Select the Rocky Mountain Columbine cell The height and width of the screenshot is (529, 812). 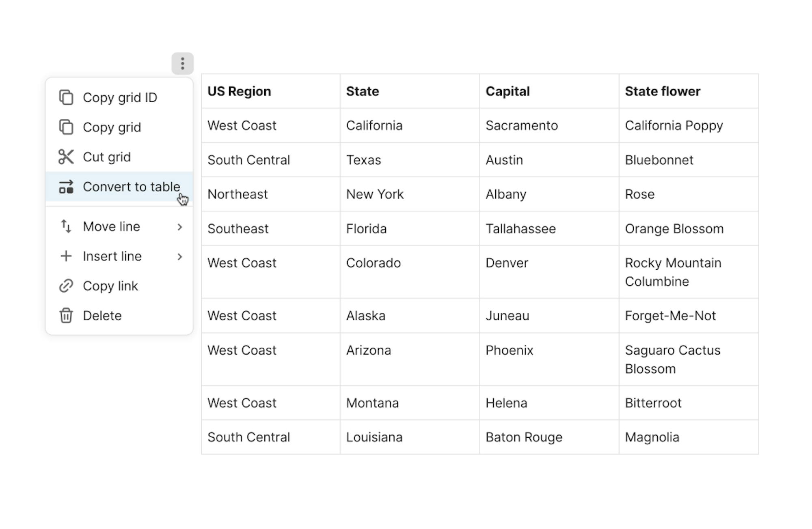(x=673, y=272)
